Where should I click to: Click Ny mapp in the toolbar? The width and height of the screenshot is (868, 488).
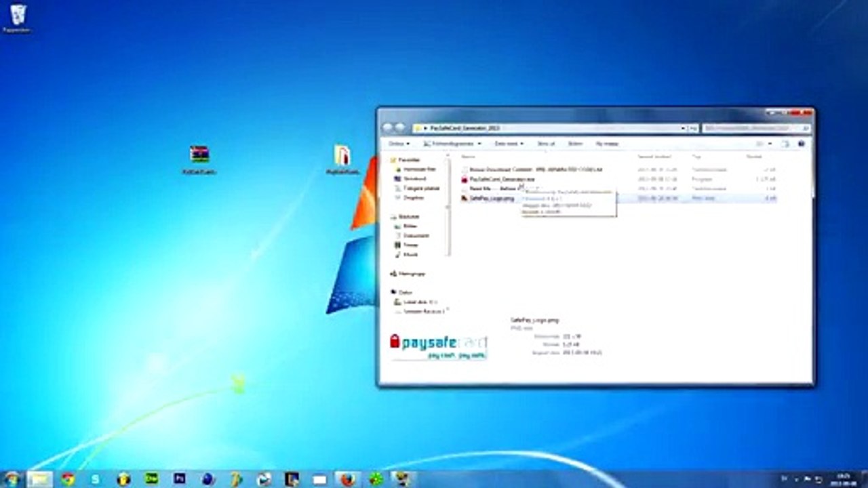coord(607,144)
